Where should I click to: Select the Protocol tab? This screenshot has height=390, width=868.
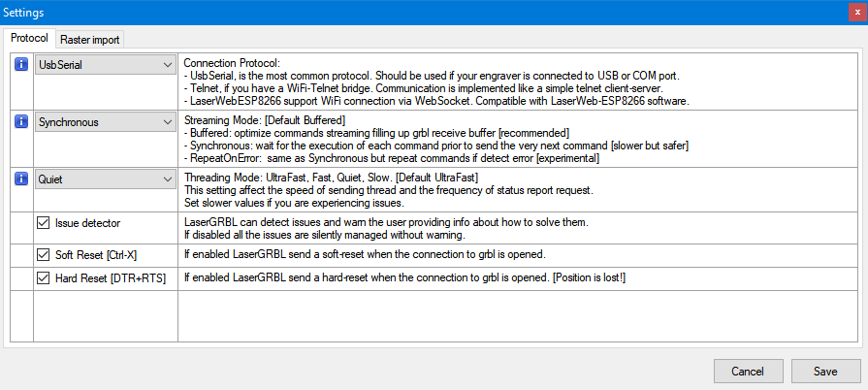coord(29,38)
